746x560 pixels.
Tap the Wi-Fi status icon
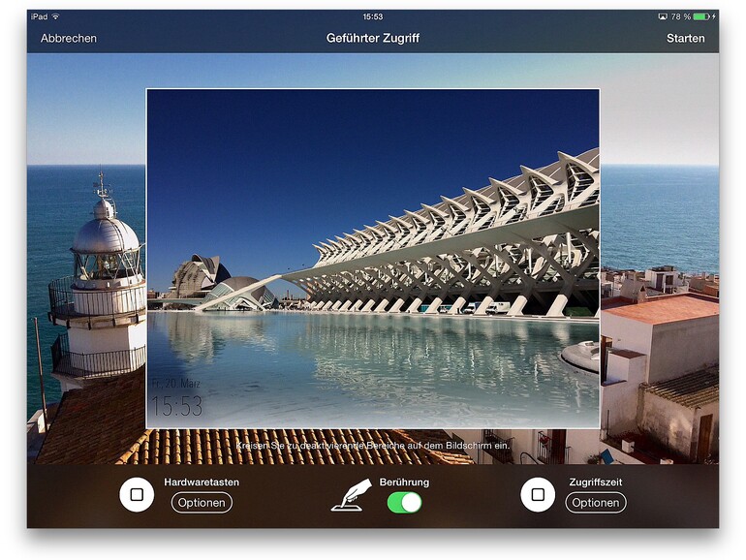(55, 16)
